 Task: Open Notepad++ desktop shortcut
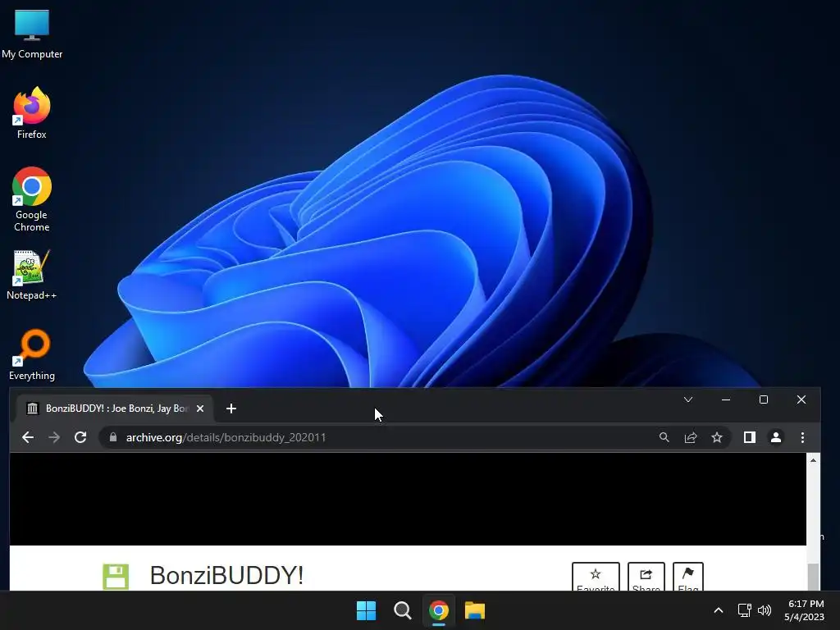[32, 275]
